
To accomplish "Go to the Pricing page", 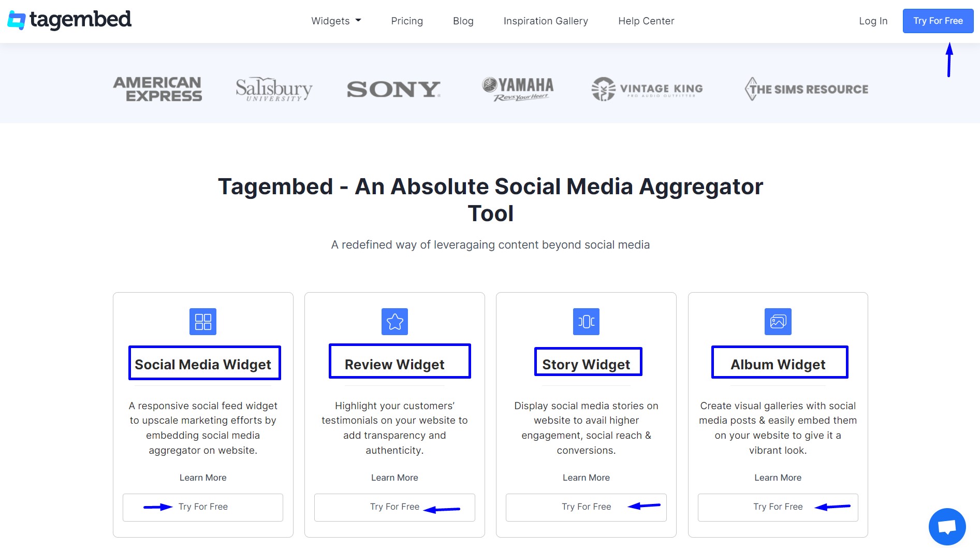I will pyautogui.click(x=407, y=21).
